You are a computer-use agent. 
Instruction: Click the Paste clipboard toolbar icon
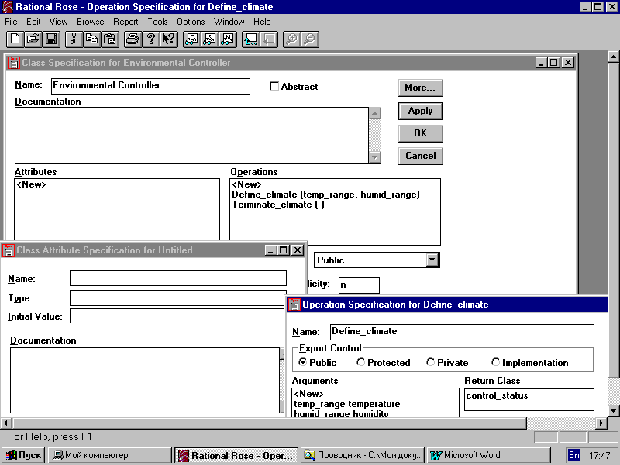click(109, 39)
